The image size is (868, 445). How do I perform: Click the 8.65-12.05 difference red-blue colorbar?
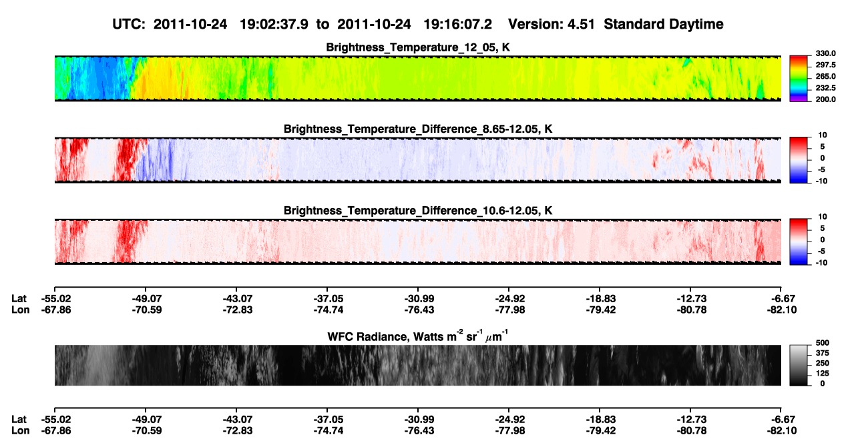(x=799, y=159)
